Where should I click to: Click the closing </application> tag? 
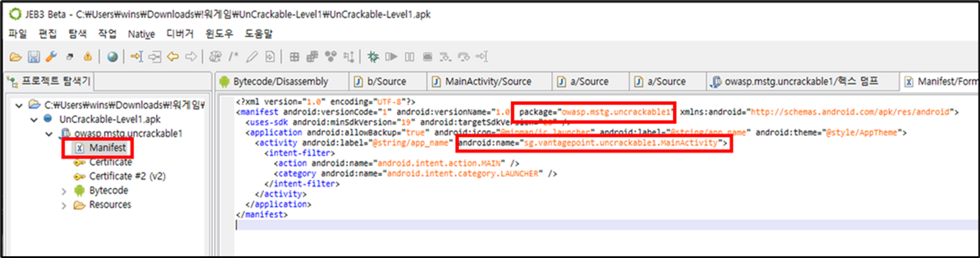(278, 205)
